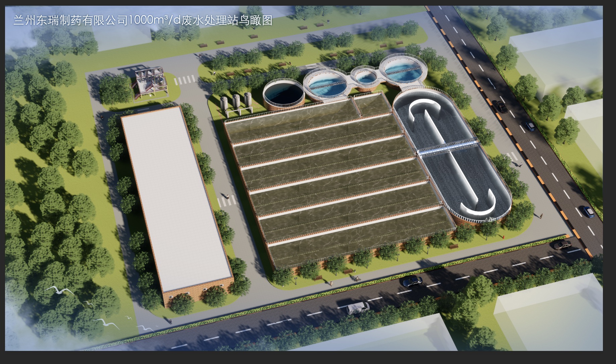Click the oval oxidation ditch tank with bridge
The height and width of the screenshot is (364, 616).
(452, 155)
